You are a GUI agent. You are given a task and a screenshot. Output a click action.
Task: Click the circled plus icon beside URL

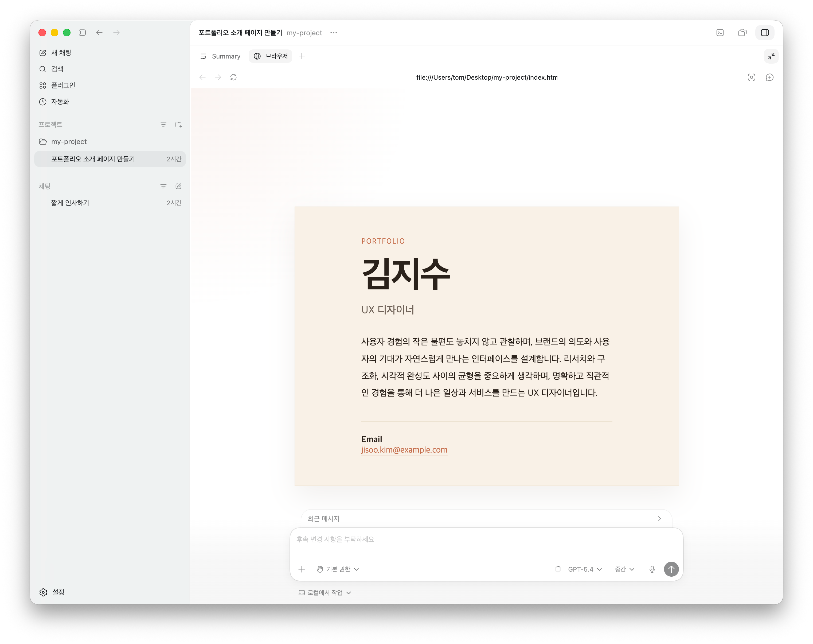click(x=770, y=77)
